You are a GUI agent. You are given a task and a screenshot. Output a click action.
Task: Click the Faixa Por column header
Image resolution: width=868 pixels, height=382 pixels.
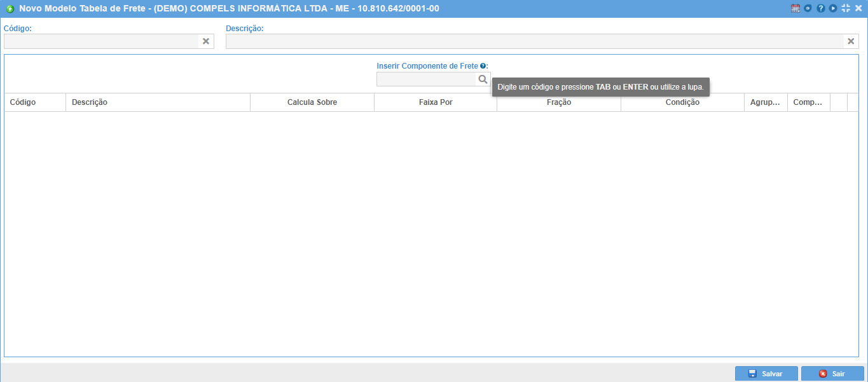click(x=436, y=102)
